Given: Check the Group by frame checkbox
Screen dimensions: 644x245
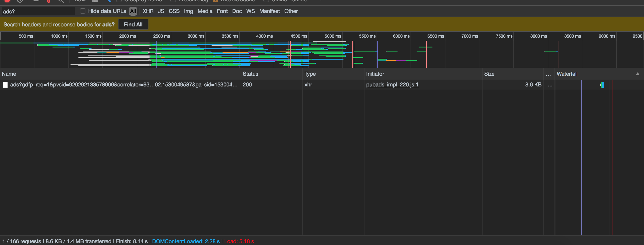Looking at the screenshot, I should pyautogui.click(x=119, y=1).
